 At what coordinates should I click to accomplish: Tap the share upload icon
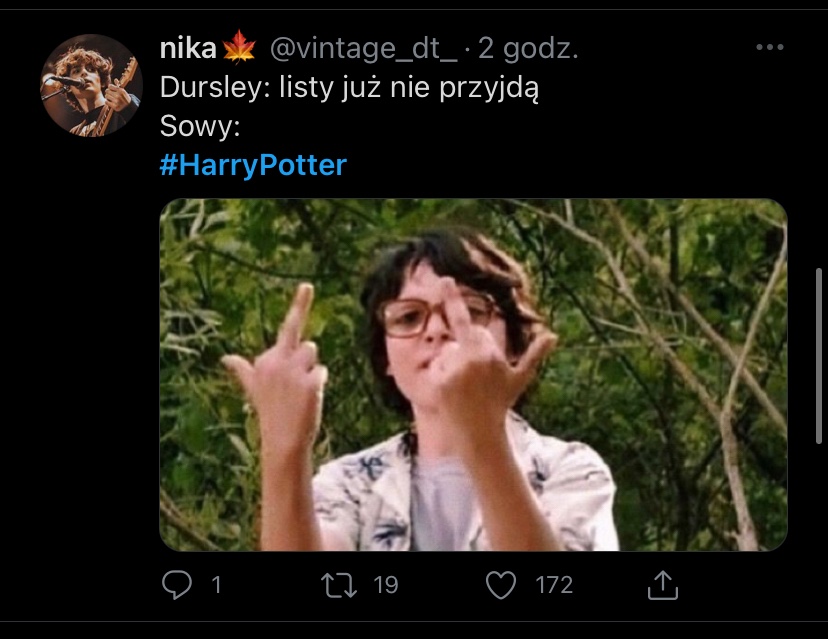(662, 585)
